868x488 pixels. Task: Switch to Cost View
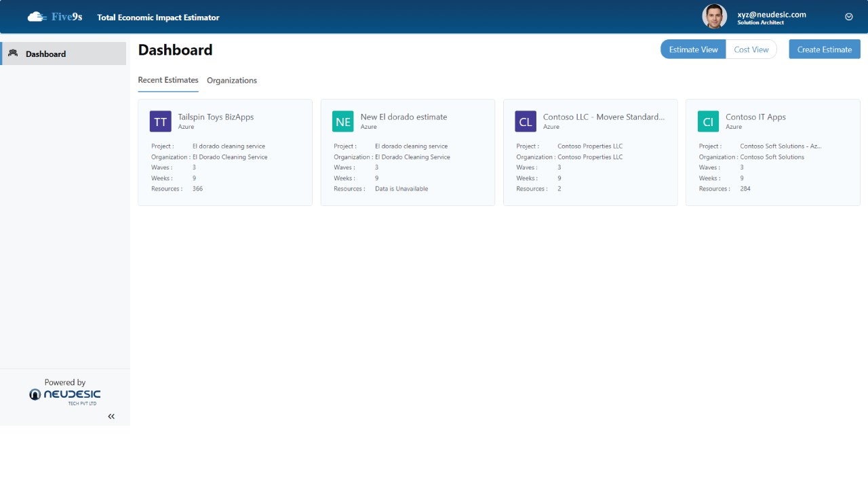click(751, 49)
